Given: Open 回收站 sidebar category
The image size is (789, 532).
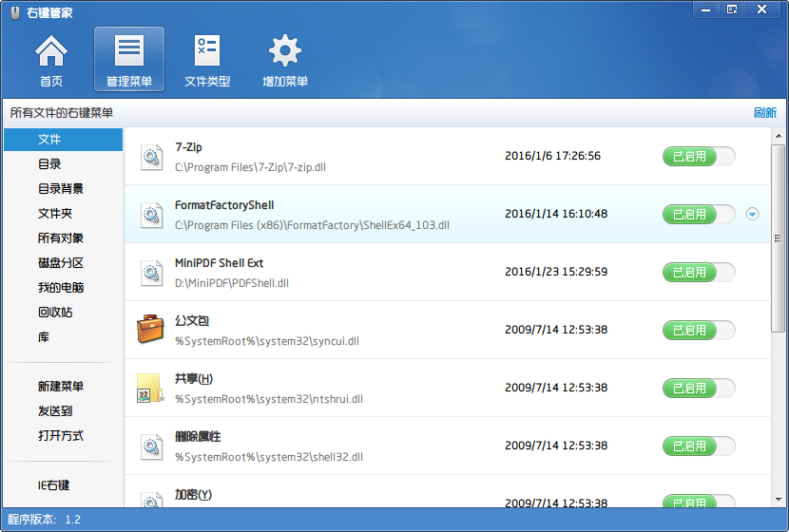Looking at the screenshot, I should (x=64, y=312).
